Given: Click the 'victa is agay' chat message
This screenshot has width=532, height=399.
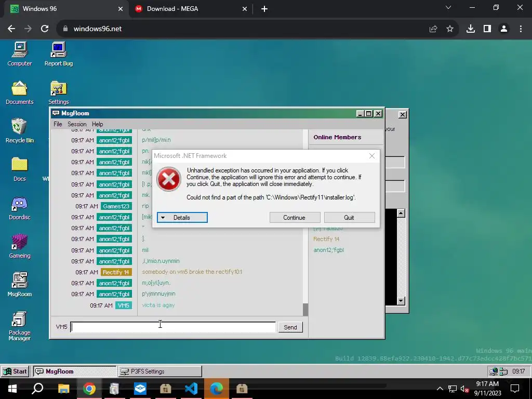Looking at the screenshot, I should click(x=158, y=305).
